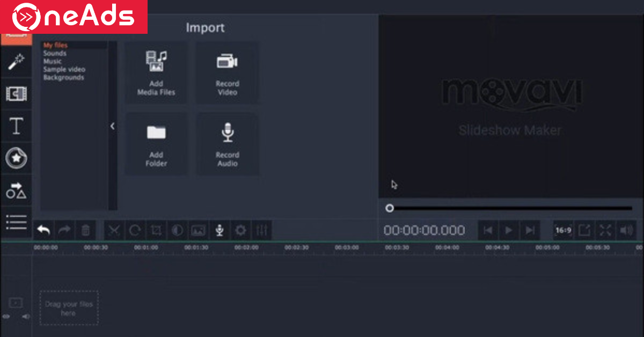This screenshot has height=337, width=644.
Task: Click timeline ruler at 00:02:00
Action: click(x=246, y=247)
